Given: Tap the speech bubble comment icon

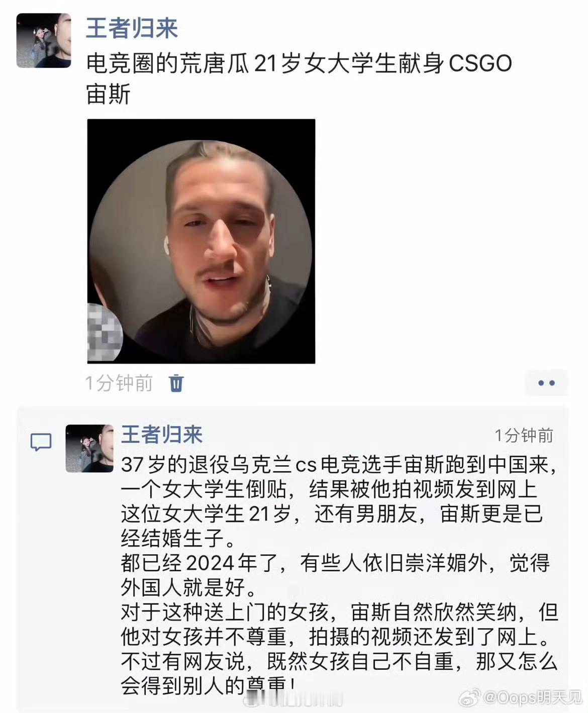Looking at the screenshot, I should pyautogui.click(x=41, y=442).
